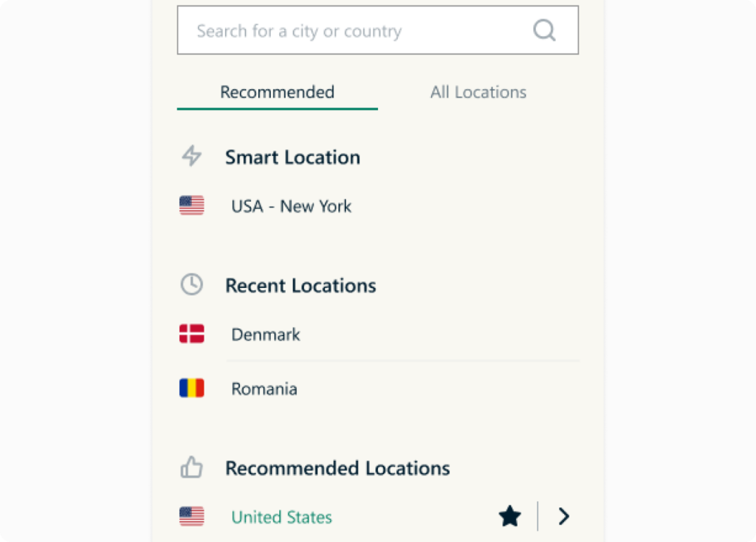Click the Romania flag icon

point(192,388)
